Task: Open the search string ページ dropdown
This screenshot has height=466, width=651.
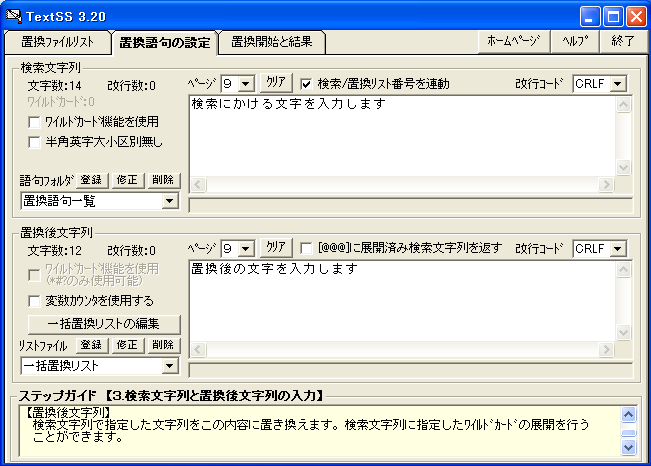Action: point(246,84)
